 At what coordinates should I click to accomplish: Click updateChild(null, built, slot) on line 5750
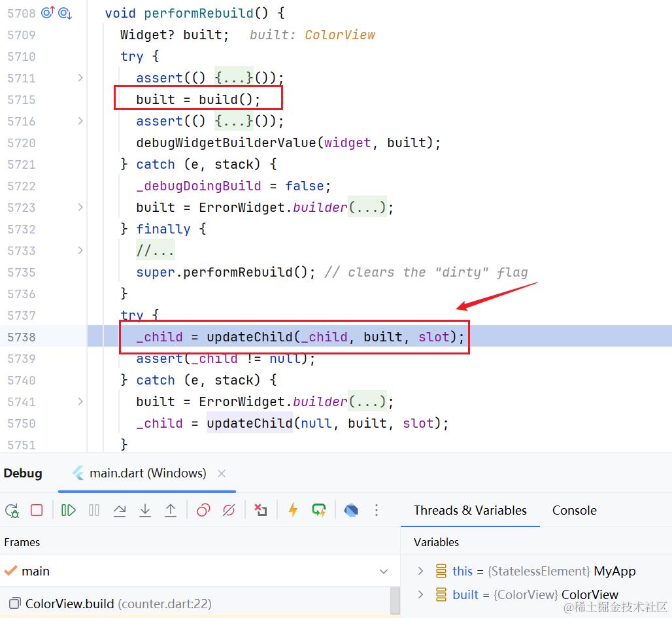pos(328,423)
